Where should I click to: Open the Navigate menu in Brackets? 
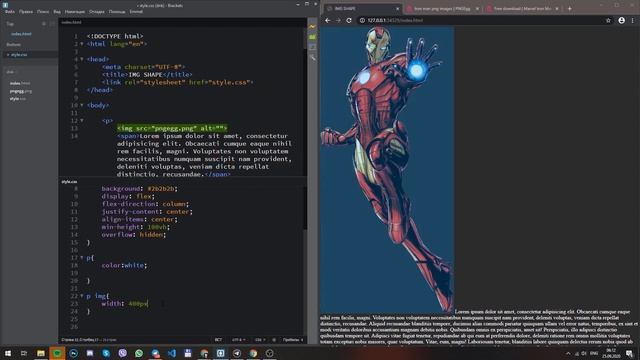coord(75,12)
